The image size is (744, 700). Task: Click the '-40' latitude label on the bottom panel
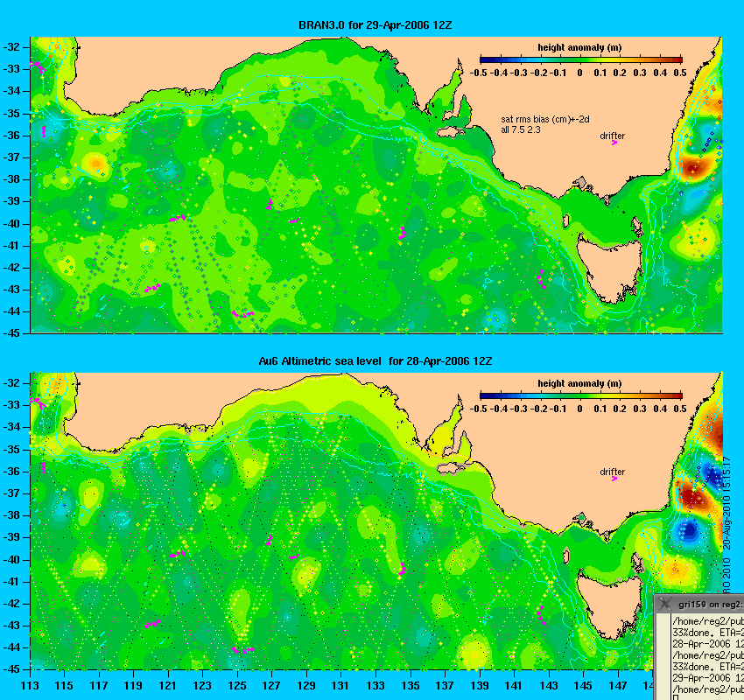(x=11, y=560)
